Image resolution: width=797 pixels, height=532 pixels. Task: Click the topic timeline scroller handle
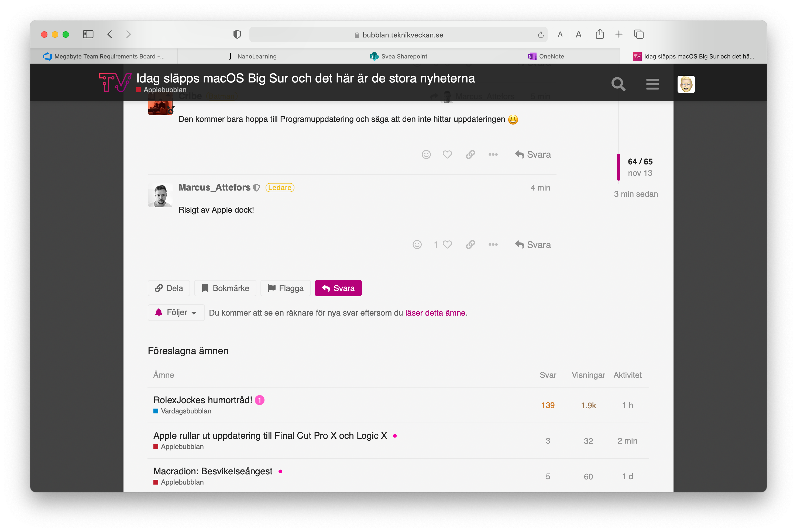(x=619, y=167)
